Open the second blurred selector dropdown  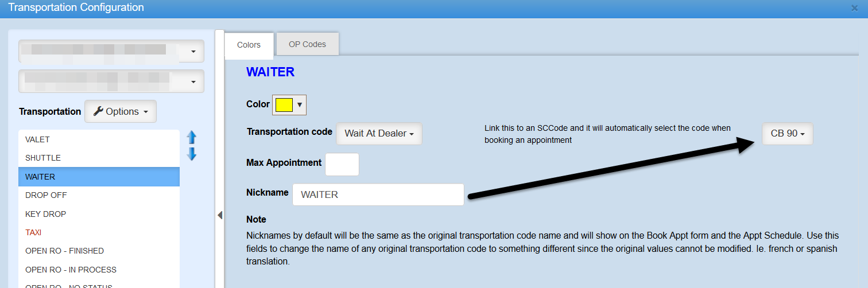(x=111, y=81)
